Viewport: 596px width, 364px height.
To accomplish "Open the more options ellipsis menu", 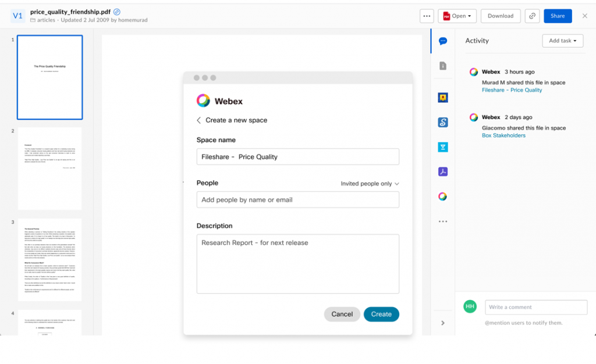I will click(x=427, y=16).
